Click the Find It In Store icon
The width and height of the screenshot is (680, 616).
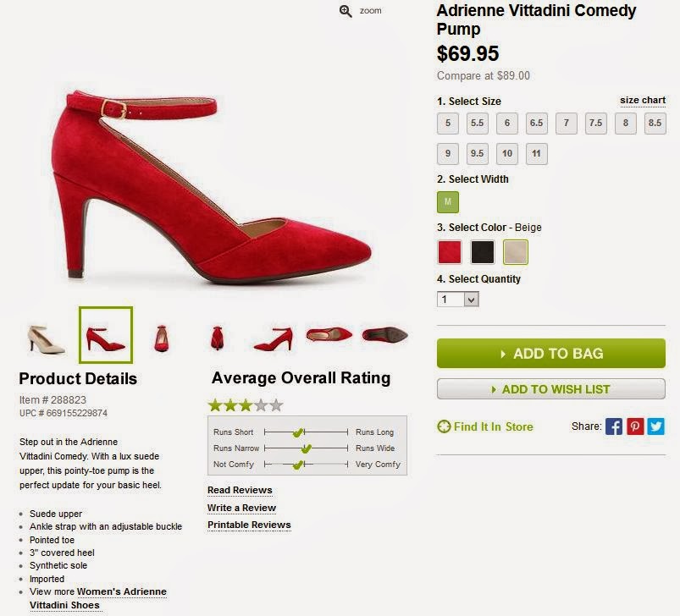click(444, 426)
